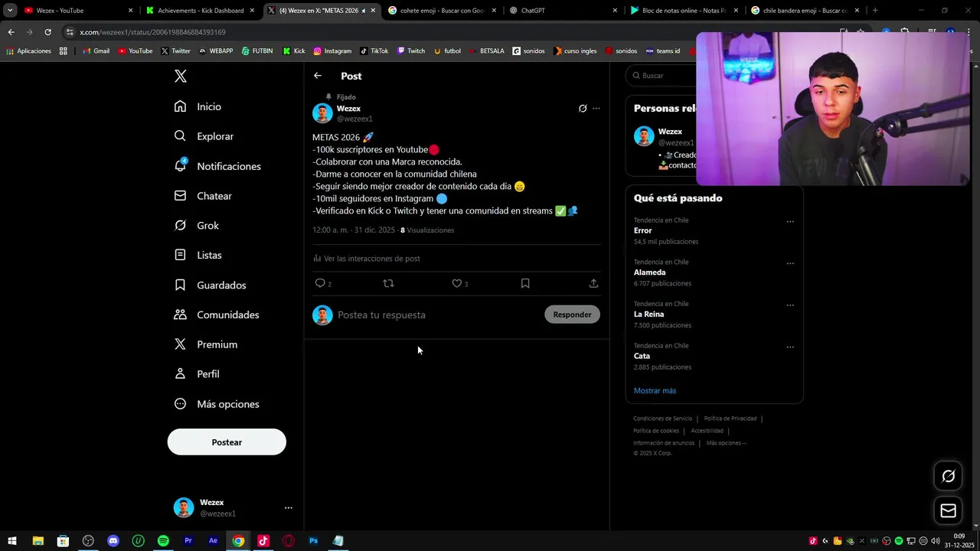Viewport: 980px width, 551px height.
Task: Open Premiere Pro from taskbar
Action: 188,541
